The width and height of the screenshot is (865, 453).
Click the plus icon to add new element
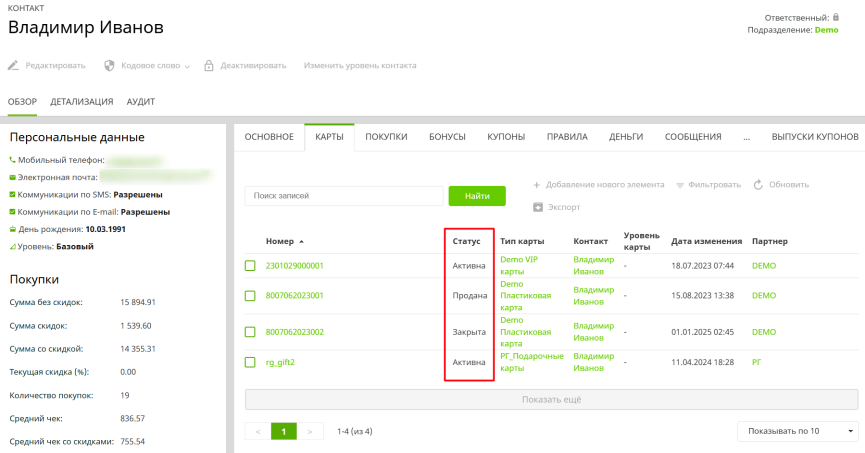536,185
